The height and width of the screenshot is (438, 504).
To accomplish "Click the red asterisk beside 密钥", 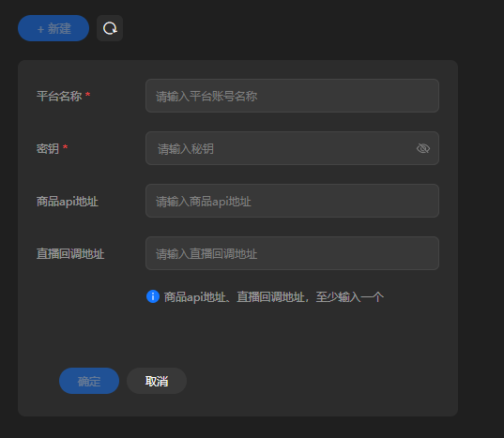I will (x=65, y=147).
